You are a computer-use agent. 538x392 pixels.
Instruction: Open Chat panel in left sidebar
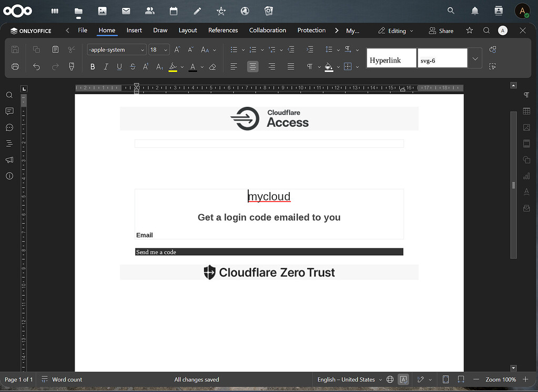coord(9,127)
